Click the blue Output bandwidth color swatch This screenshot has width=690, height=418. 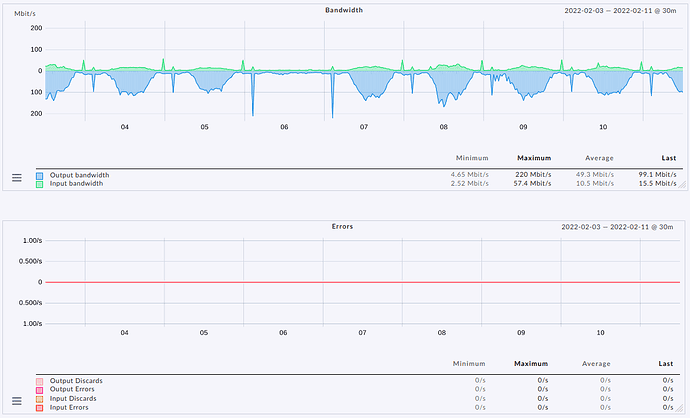coord(40,175)
